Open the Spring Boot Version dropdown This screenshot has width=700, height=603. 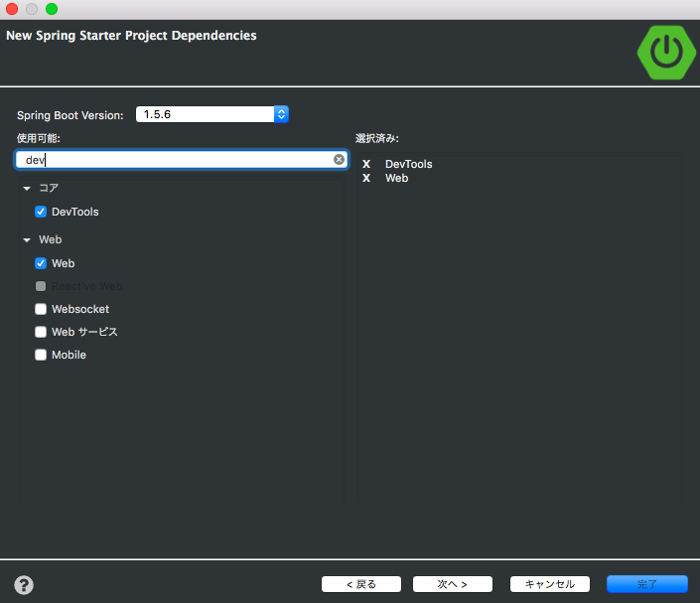click(212, 114)
